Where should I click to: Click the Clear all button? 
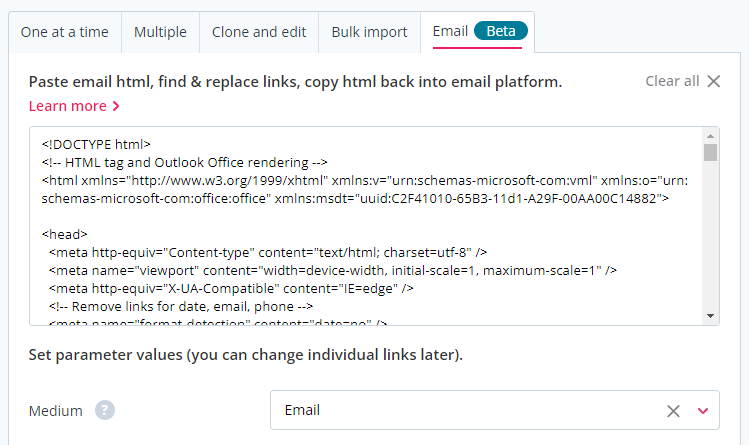(683, 81)
